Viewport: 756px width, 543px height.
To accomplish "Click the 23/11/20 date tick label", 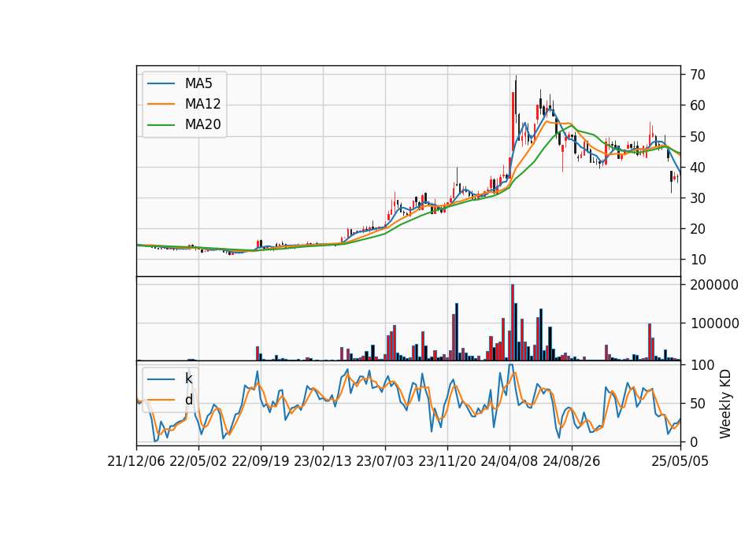I will click(x=447, y=461).
